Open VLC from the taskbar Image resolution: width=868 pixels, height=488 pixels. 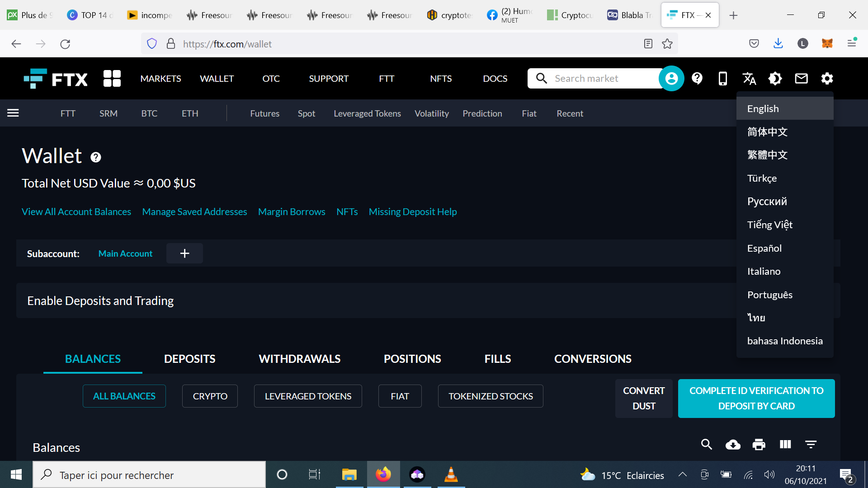pos(451,474)
